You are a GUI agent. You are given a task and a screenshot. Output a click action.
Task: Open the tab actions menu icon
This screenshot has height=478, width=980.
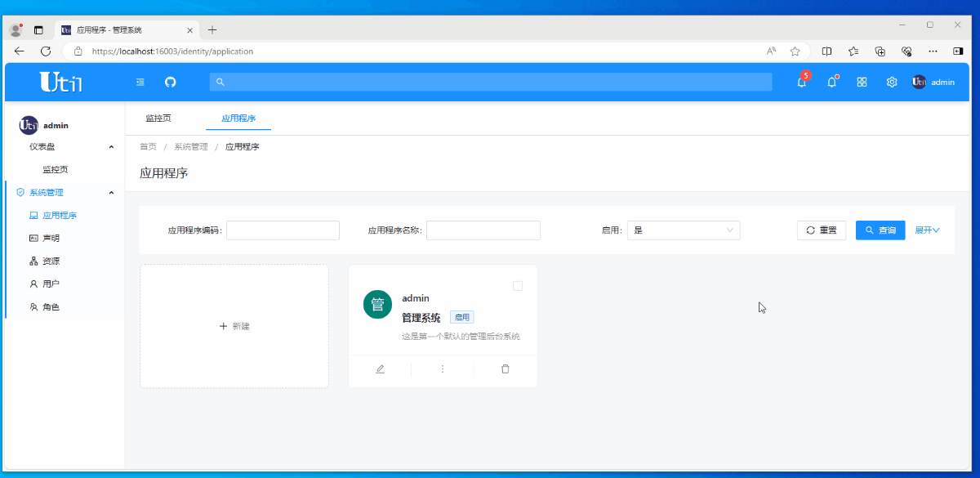pyautogui.click(x=38, y=30)
